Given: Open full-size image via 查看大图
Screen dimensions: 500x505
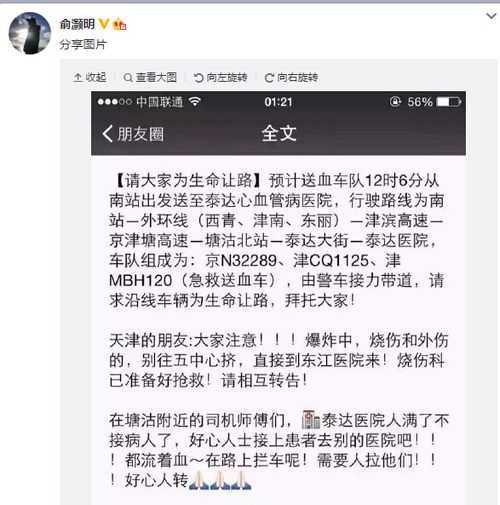Looking at the screenshot, I should click(x=150, y=77).
